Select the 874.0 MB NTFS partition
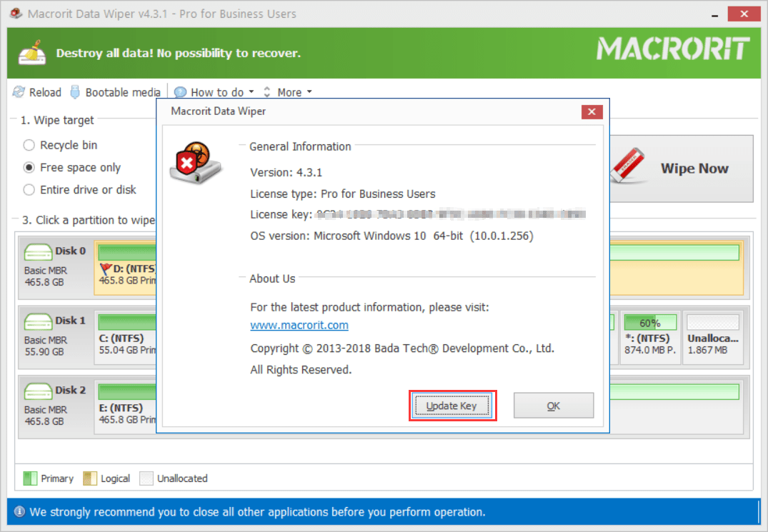Image resolution: width=768 pixels, height=532 pixels. (650, 337)
